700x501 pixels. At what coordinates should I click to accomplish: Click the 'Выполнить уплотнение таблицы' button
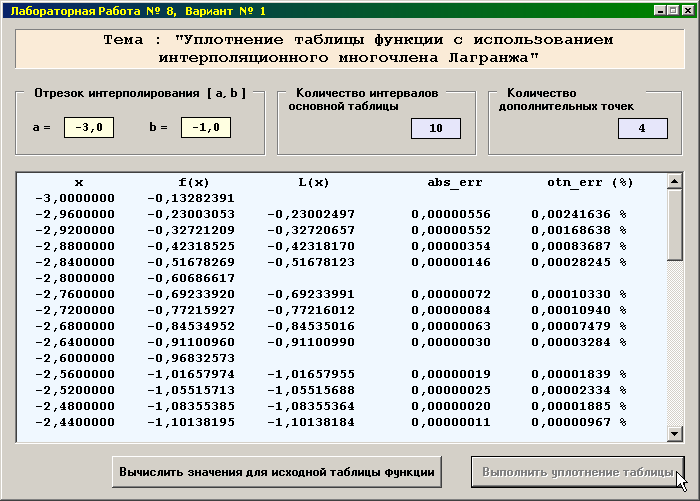[x=578, y=472]
